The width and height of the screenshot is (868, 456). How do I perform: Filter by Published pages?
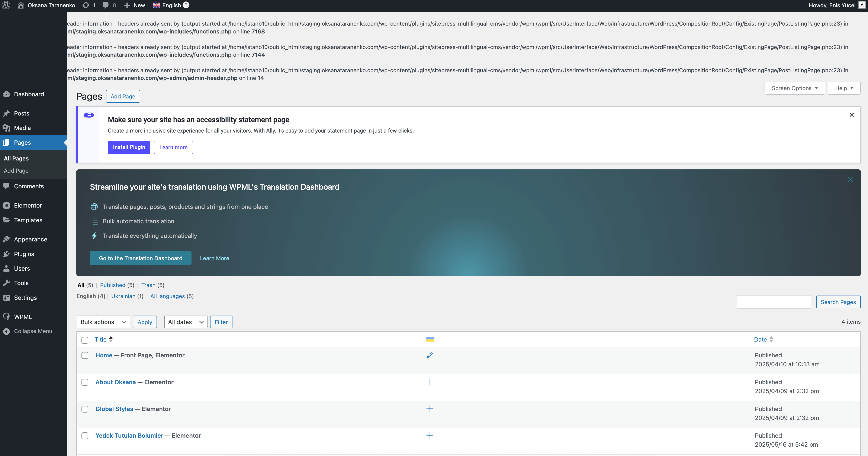pyautogui.click(x=113, y=285)
